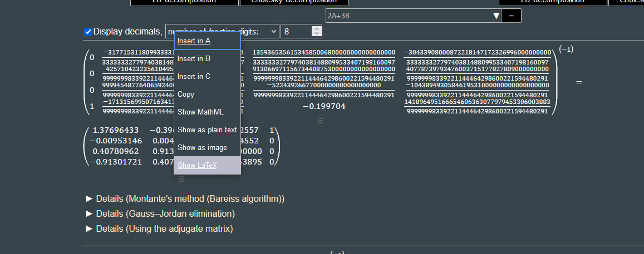Pick Show as plain text option
This screenshot has width=644, height=254.
click(207, 130)
